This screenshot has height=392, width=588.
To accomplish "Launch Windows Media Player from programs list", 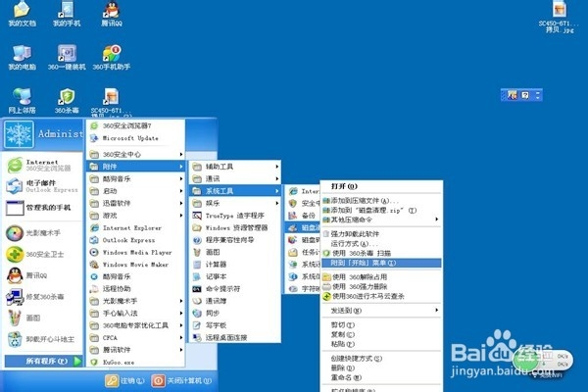I will pyautogui.click(x=136, y=252).
